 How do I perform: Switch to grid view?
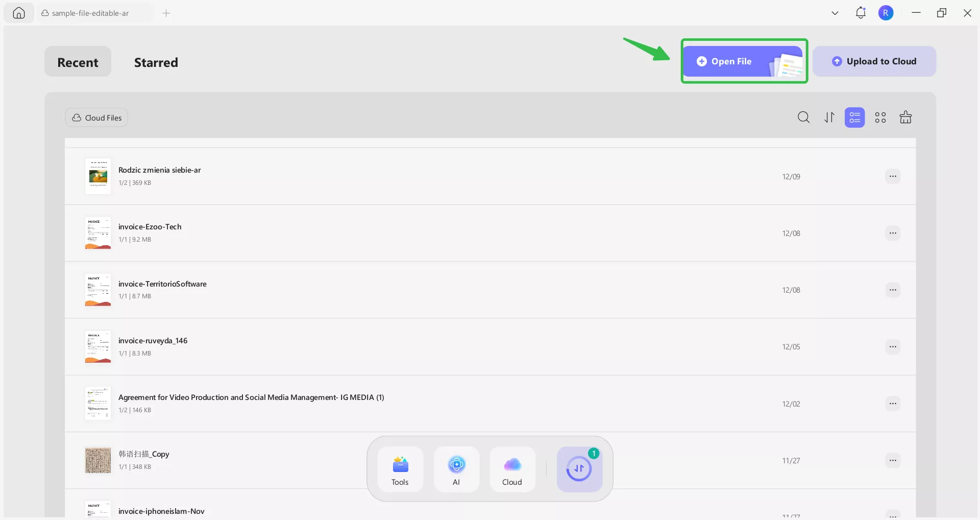point(880,117)
